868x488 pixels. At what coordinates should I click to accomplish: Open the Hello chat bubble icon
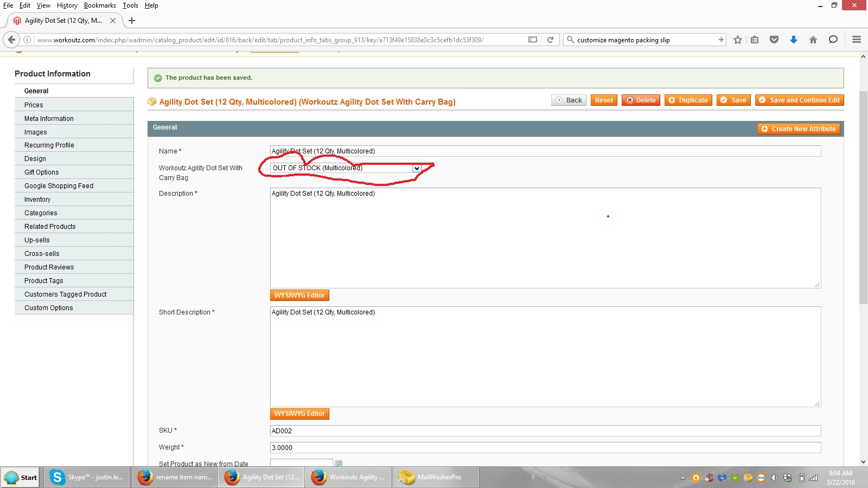coord(833,40)
